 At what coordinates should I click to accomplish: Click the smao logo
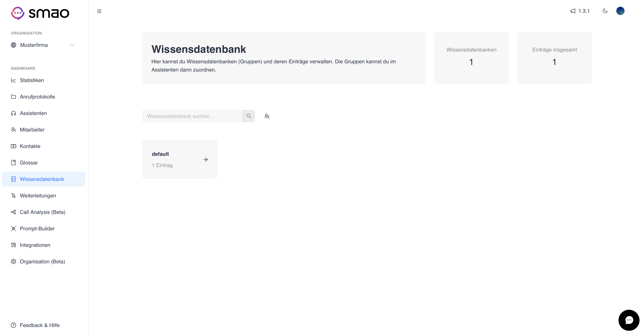pos(40,13)
